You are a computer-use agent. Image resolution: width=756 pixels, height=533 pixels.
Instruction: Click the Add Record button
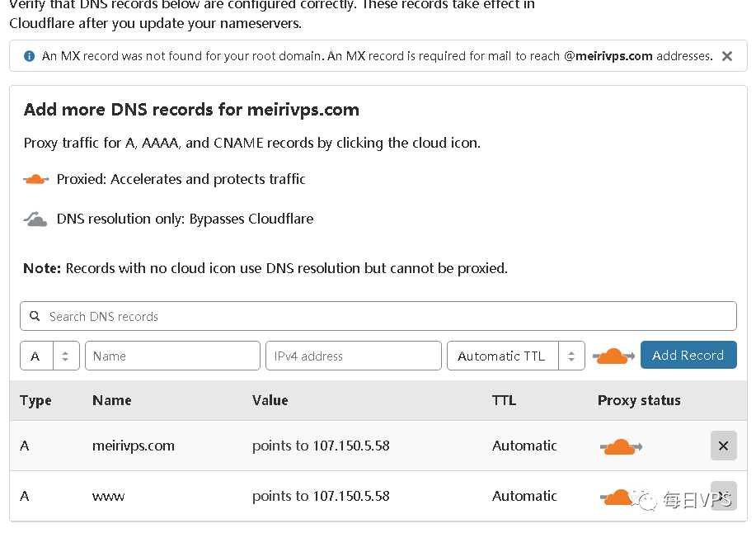(x=688, y=356)
